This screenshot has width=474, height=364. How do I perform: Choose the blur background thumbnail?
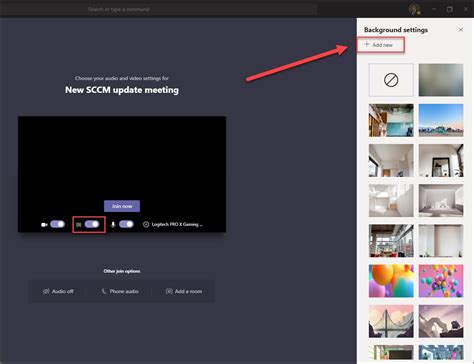pos(441,80)
